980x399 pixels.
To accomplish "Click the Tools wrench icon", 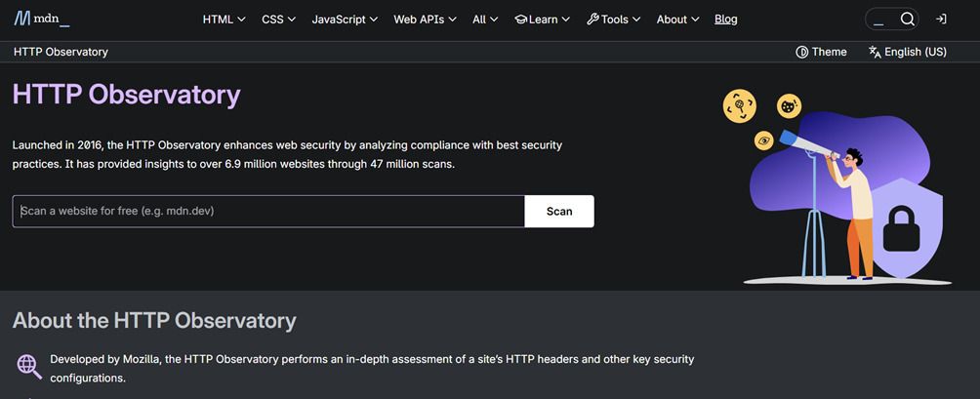I will pyautogui.click(x=592, y=19).
